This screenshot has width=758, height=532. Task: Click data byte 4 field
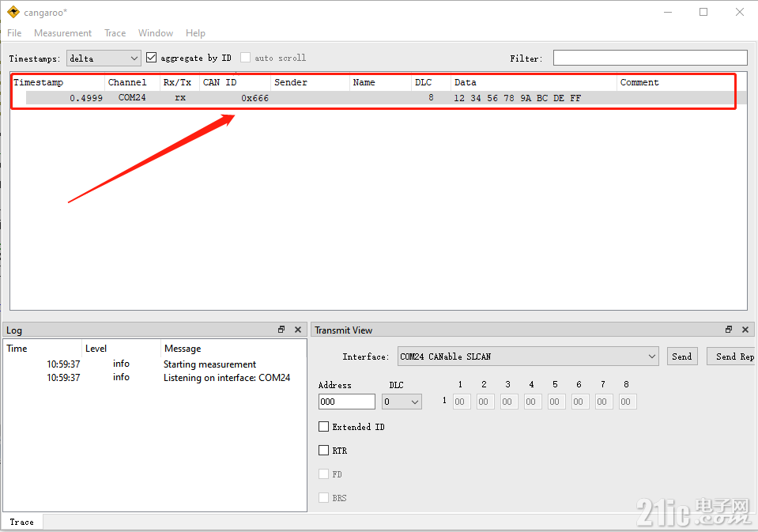[533, 402]
